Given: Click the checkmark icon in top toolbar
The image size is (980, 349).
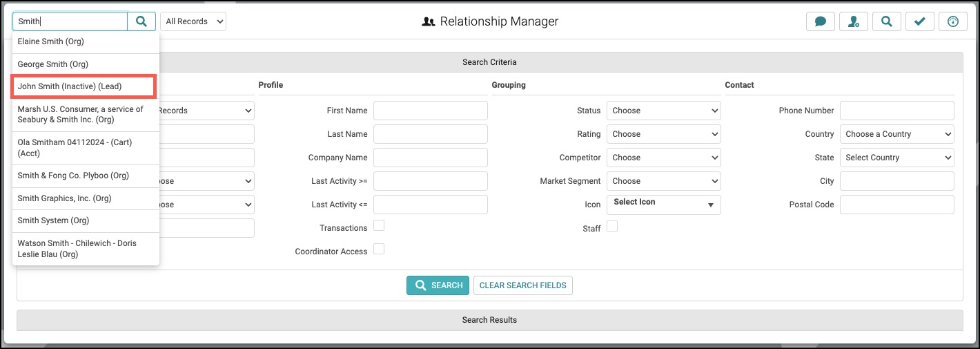Looking at the screenshot, I should pyautogui.click(x=920, y=21).
